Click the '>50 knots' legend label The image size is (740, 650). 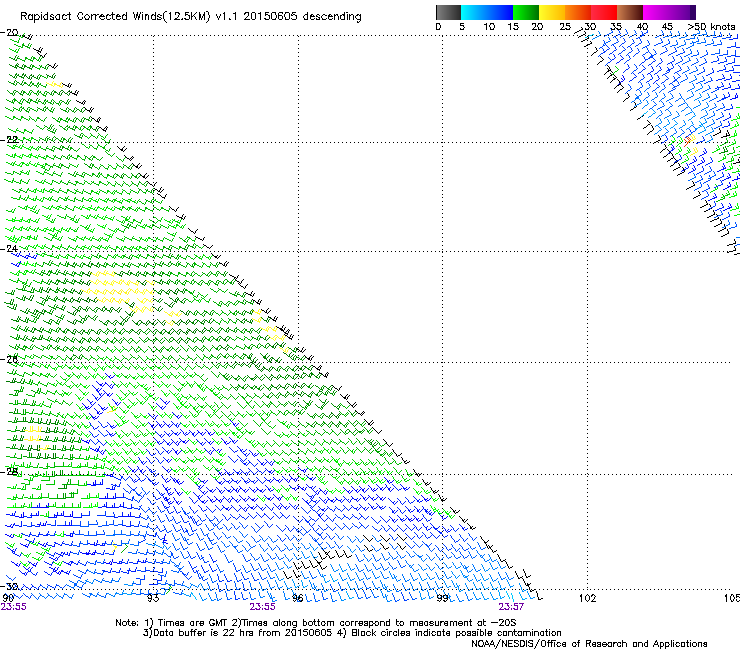[711, 27]
